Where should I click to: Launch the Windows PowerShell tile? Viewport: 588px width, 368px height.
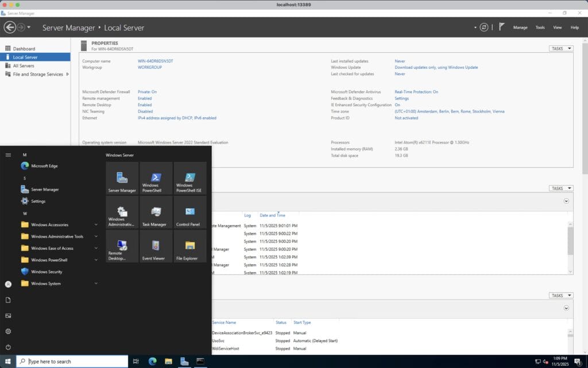[154, 179]
